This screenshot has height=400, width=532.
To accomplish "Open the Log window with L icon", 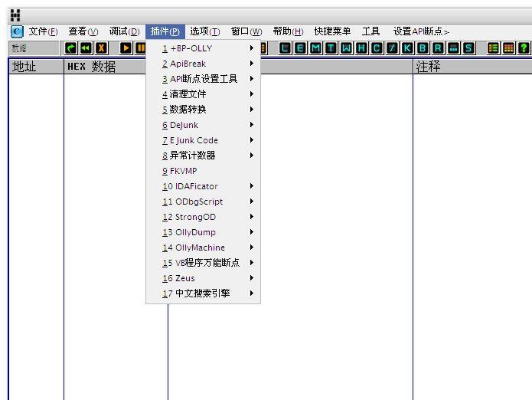I will tap(286, 48).
